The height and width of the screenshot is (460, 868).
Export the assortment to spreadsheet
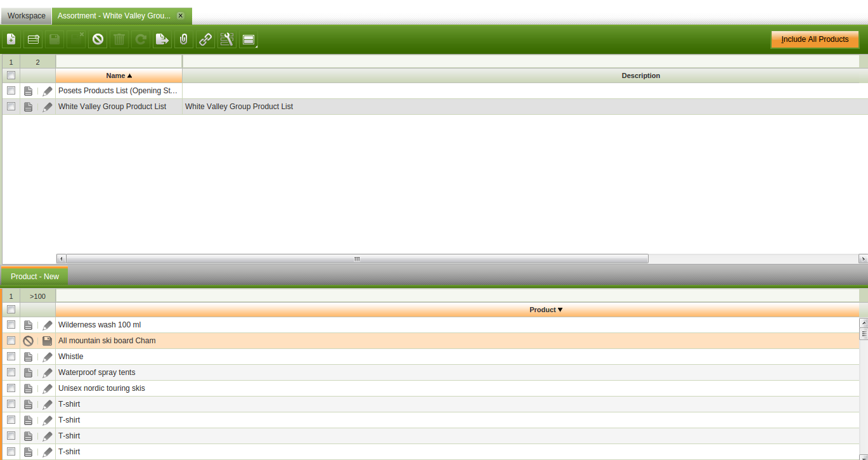[x=162, y=39]
